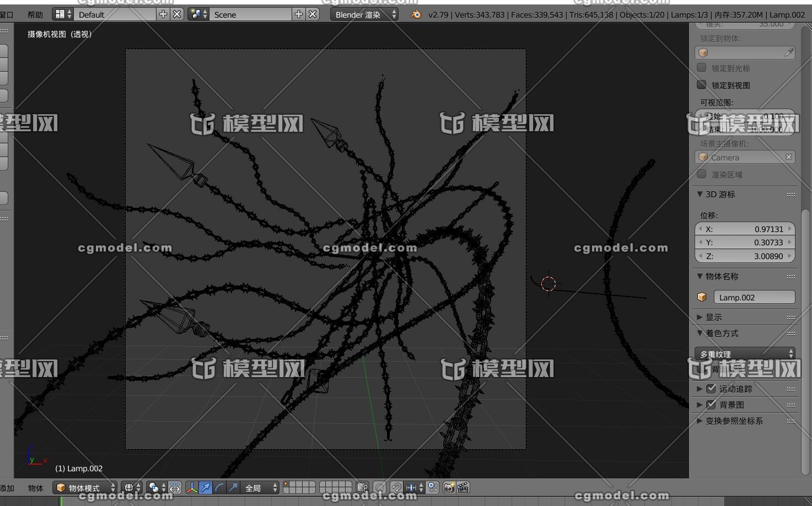
Task: Select the scale manipulator icon
Action: (233, 488)
